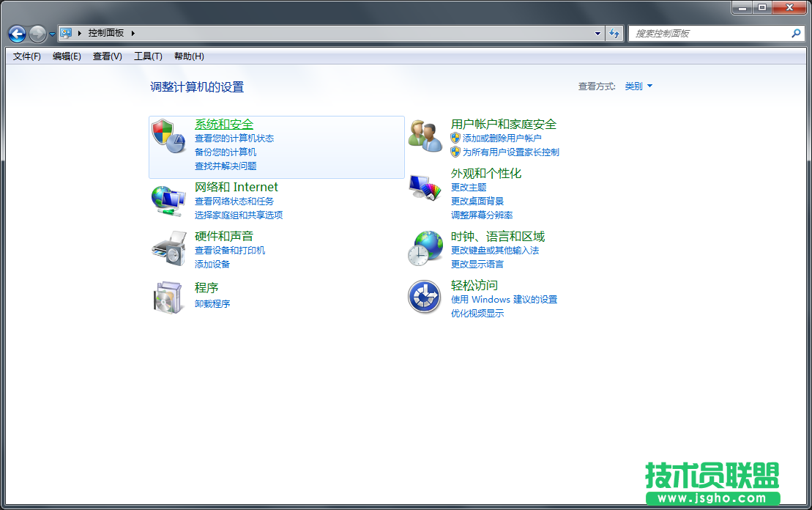Click the Control Panel icon in address bar
The width and height of the screenshot is (812, 510).
pos(67,33)
